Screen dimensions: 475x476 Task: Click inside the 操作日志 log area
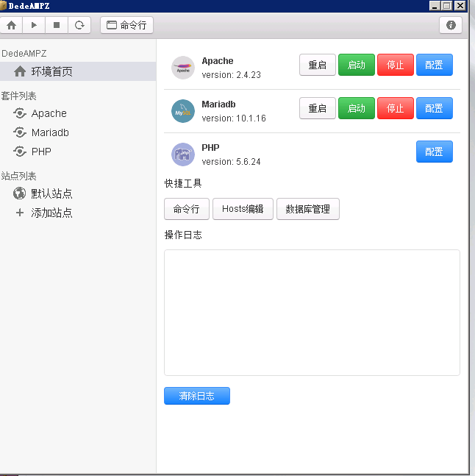pyautogui.click(x=312, y=313)
